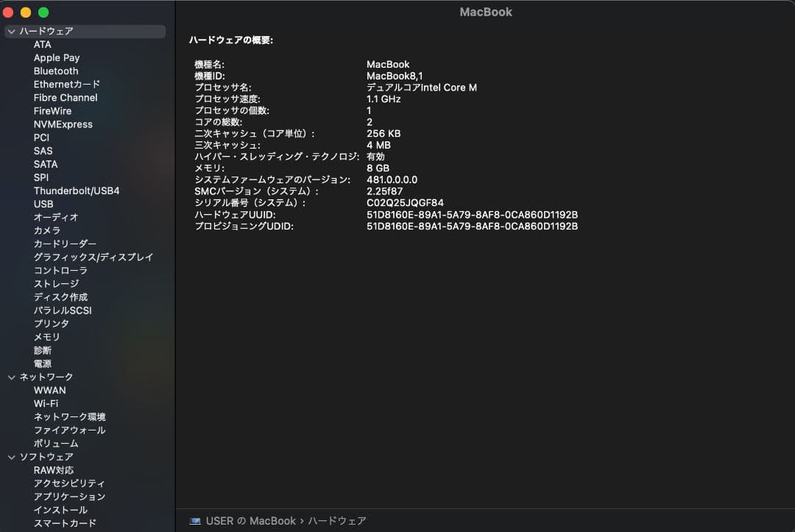Open Ethernetカード entry

tap(67, 84)
